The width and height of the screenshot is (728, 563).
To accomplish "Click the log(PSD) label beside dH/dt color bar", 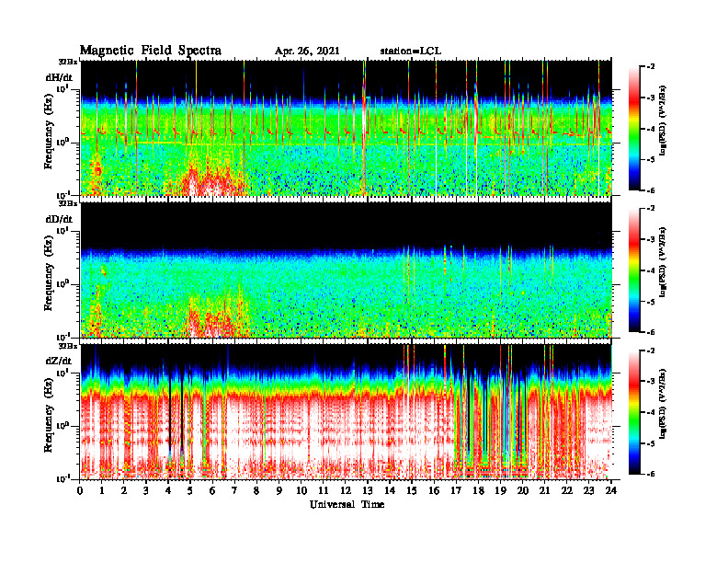I will [x=664, y=121].
